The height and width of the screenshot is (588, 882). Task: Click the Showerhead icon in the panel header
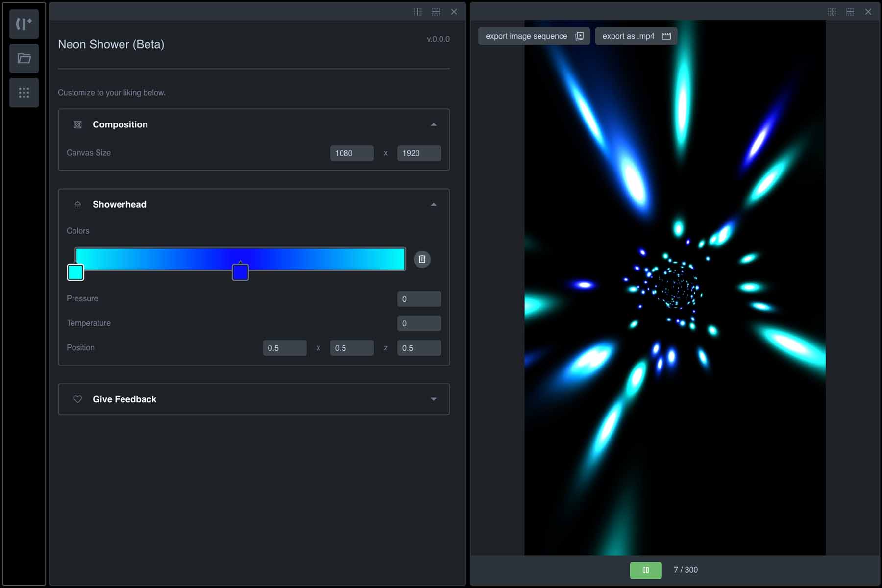[77, 204]
